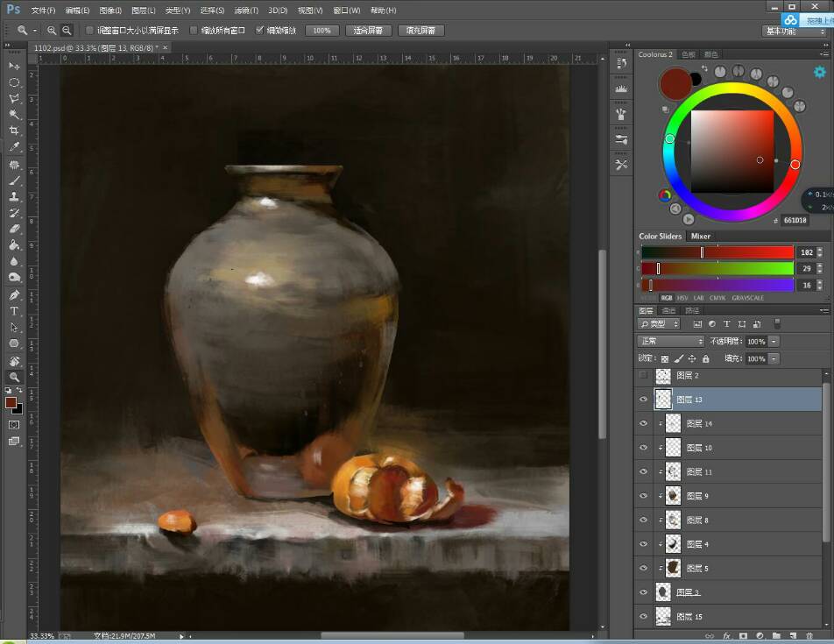Select the Eraser tool
This screenshot has width=834, height=644.
pos(14,229)
